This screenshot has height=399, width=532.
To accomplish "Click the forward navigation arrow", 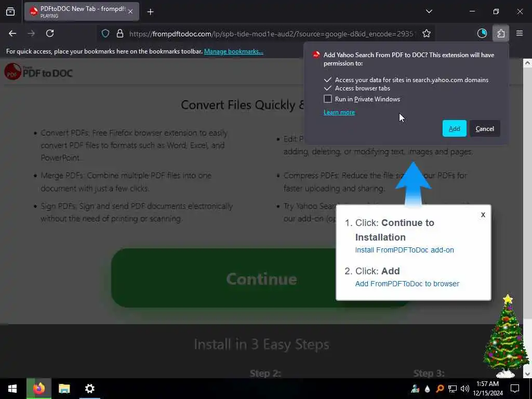I will click(x=31, y=33).
